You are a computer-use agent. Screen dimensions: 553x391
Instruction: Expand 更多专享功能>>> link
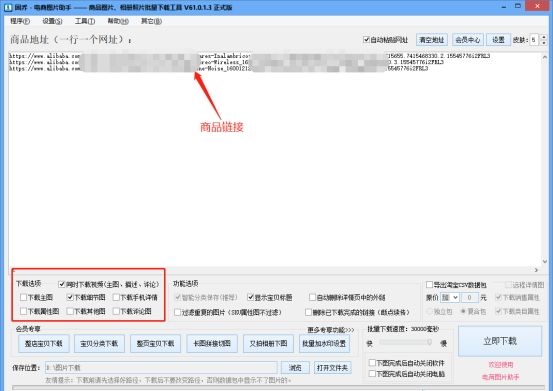(330, 330)
